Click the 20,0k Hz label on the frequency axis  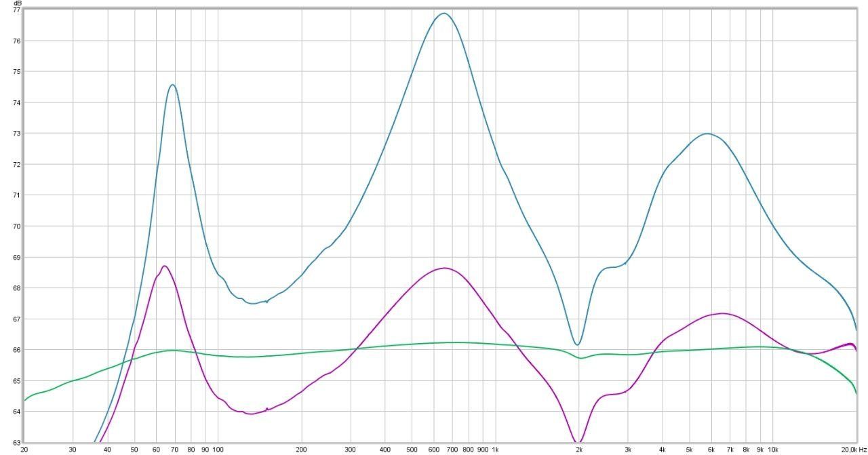click(x=853, y=450)
